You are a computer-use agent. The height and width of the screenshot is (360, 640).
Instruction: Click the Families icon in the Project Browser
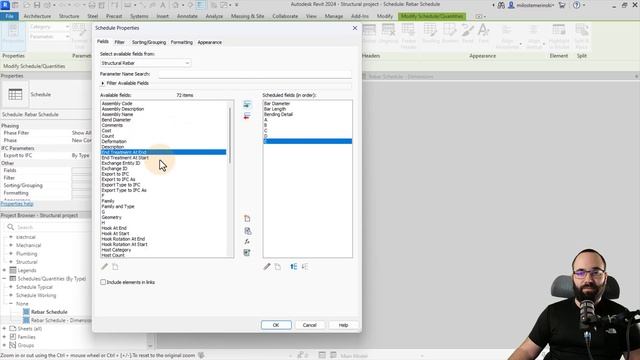pyautogui.click(x=13, y=337)
